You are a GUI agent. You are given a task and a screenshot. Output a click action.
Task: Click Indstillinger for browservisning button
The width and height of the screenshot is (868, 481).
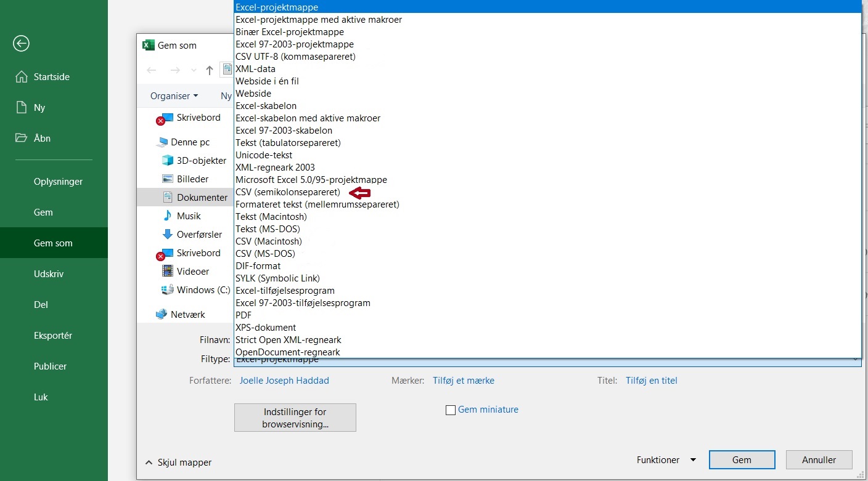pos(295,418)
